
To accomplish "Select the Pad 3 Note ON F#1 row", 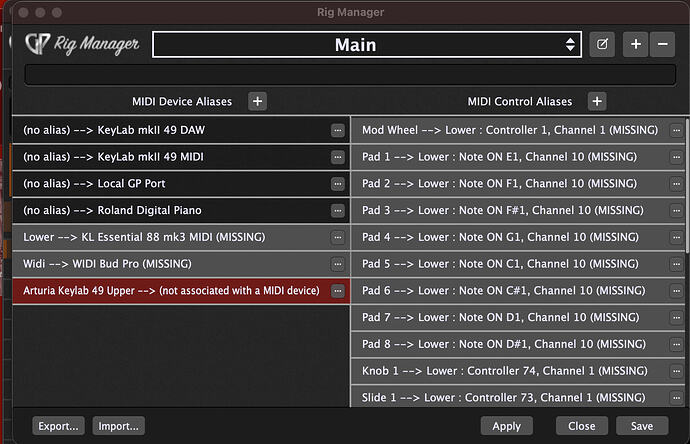I will tap(518, 211).
